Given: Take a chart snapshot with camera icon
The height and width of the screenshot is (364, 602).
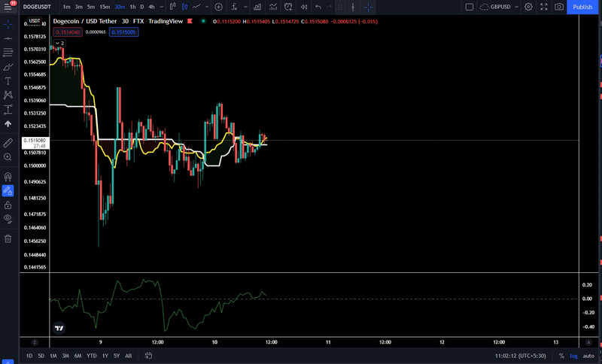Looking at the screenshot, I should [x=559, y=7].
